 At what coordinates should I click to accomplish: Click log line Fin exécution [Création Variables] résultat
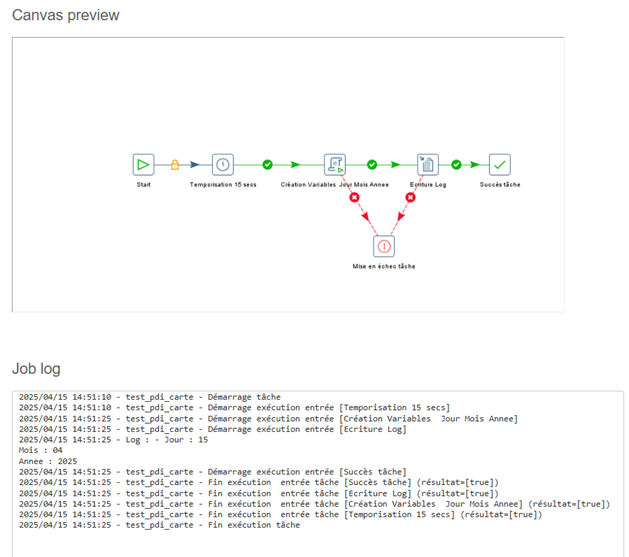pos(314,504)
